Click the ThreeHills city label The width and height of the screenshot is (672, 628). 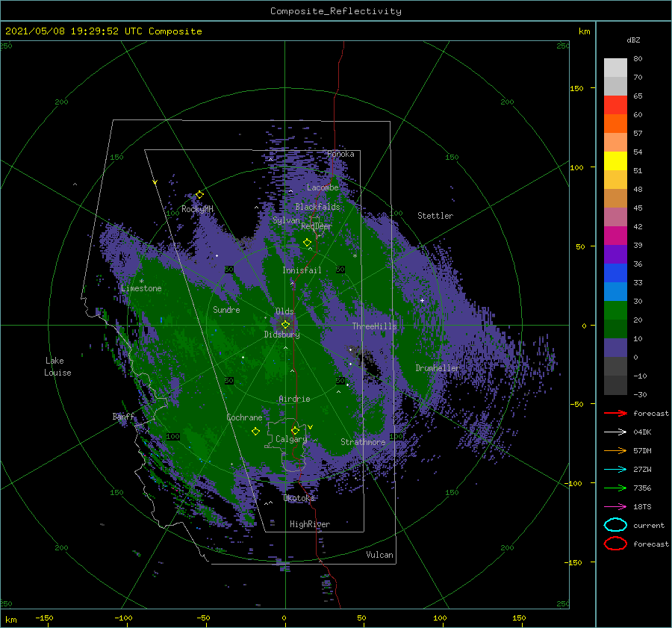375,326
